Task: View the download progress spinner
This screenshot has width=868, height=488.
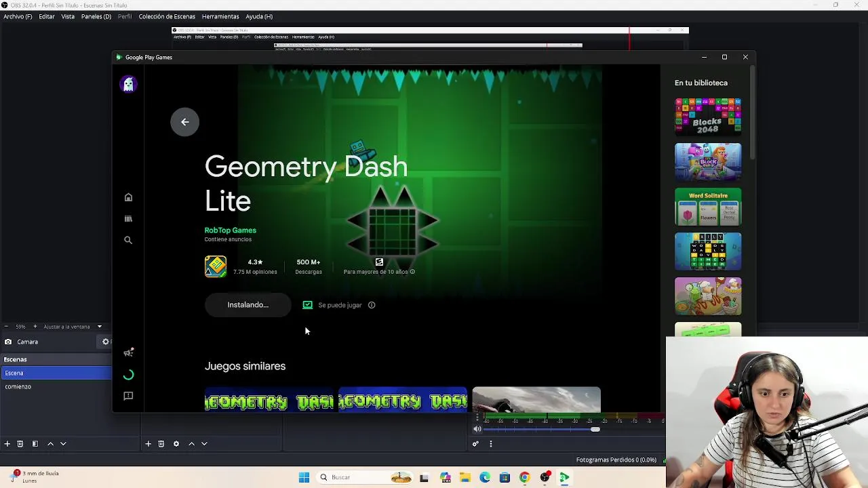Action: [128, 375]
